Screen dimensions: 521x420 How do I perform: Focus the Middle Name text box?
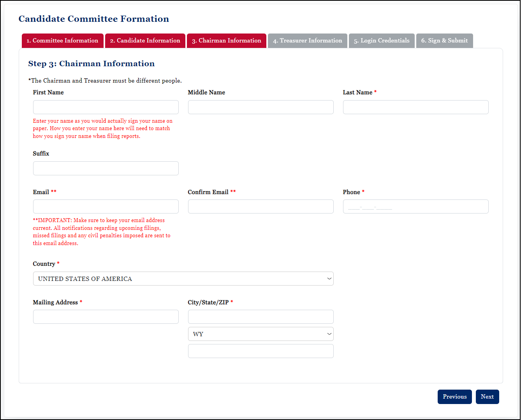[260, 107]
